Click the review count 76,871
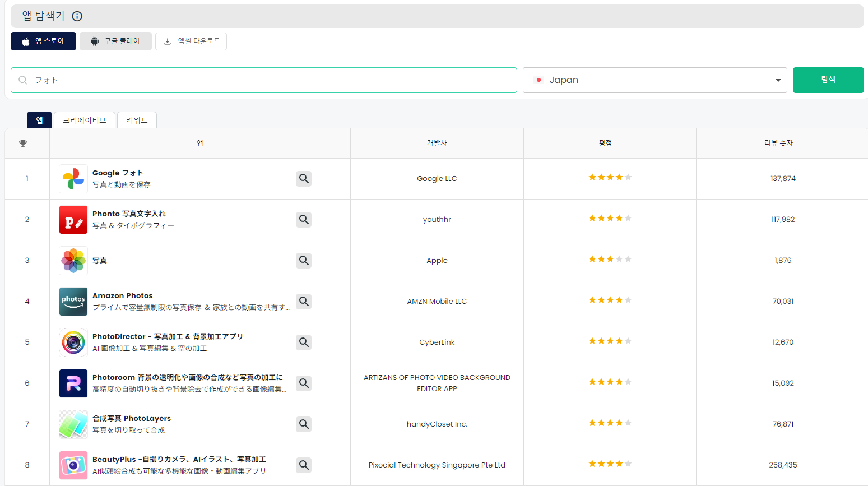The width and height of the screenshot is (868, 486). coord(783,424)
